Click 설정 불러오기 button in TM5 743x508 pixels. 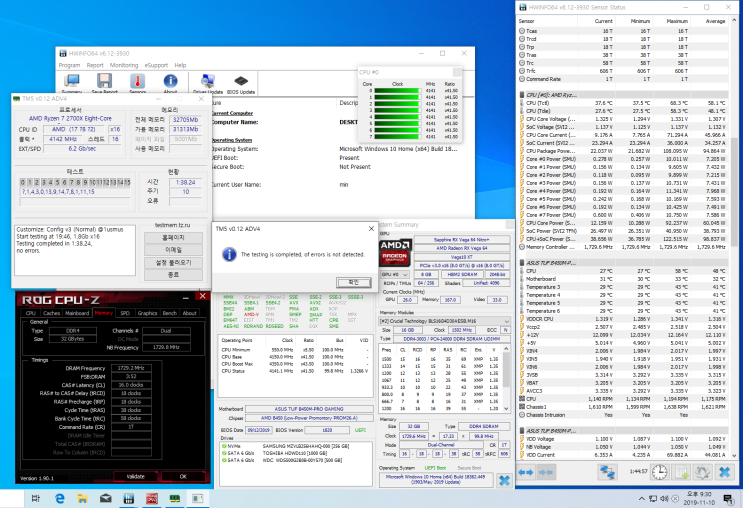[173, 262]
